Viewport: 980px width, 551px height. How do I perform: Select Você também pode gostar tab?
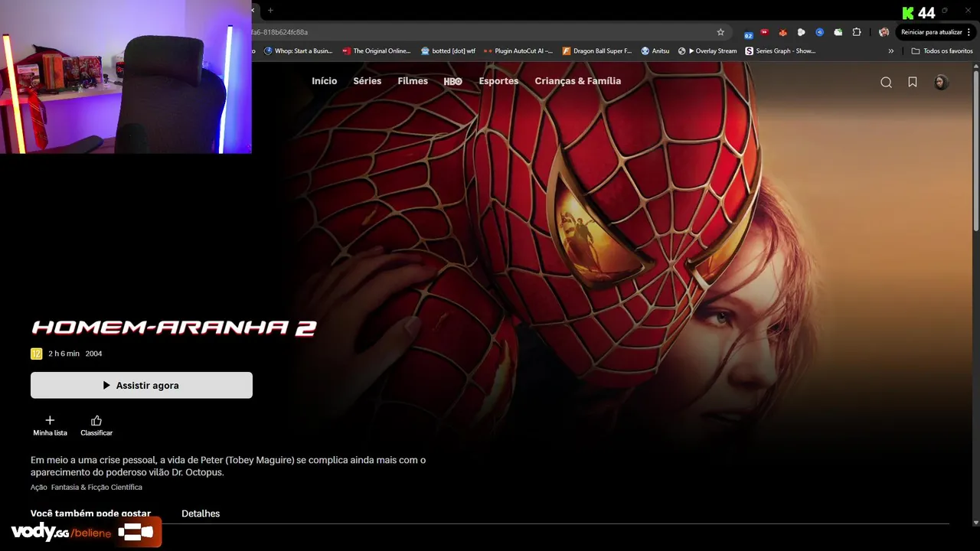[90, 514]
